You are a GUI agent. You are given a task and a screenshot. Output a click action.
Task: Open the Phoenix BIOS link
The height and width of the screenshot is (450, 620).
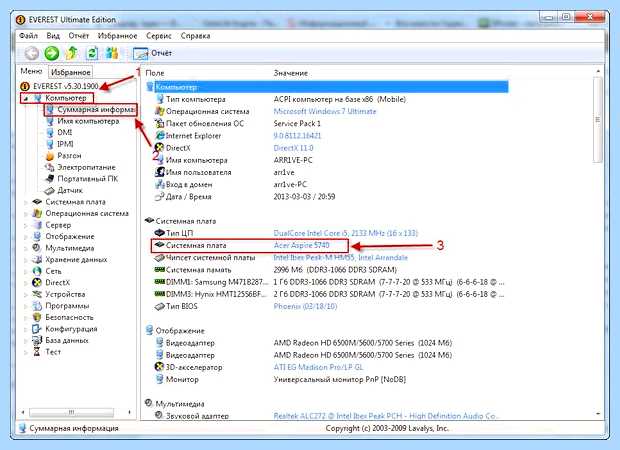(305, 306)
